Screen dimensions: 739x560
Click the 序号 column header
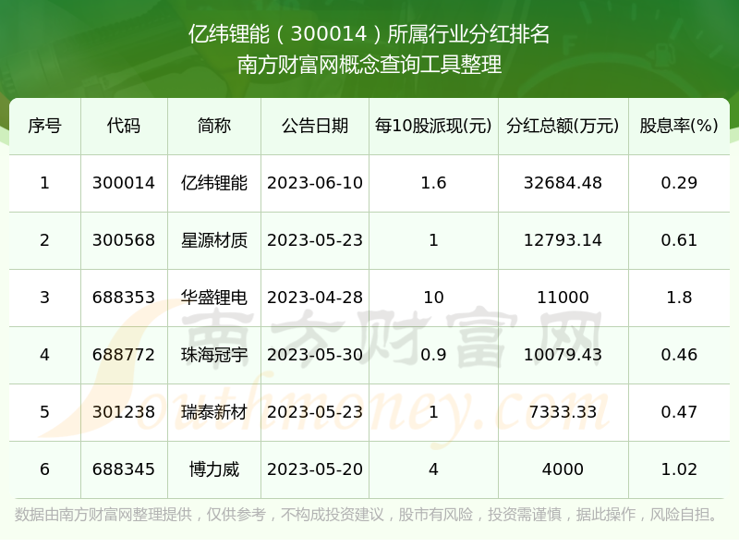[x=44, y=126]
